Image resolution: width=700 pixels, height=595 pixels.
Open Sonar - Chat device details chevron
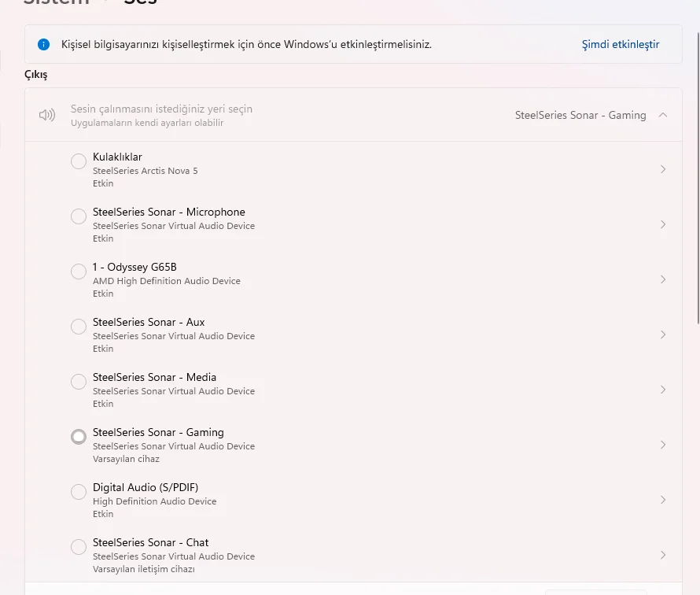[663, 555]
